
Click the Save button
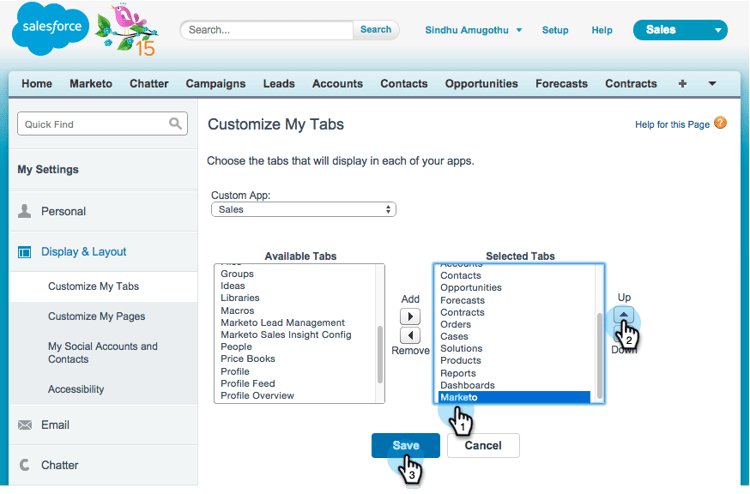(x=406, y=445)
